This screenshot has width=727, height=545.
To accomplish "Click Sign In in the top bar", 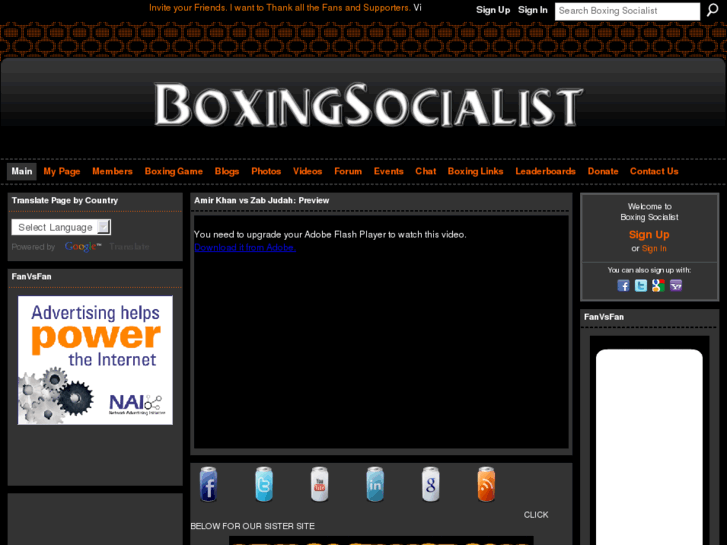I will pos(533,10).
